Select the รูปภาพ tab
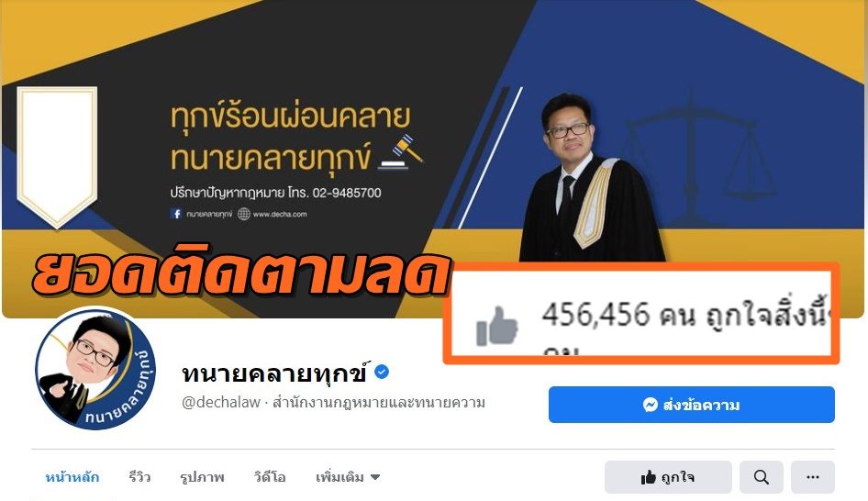 202,477
